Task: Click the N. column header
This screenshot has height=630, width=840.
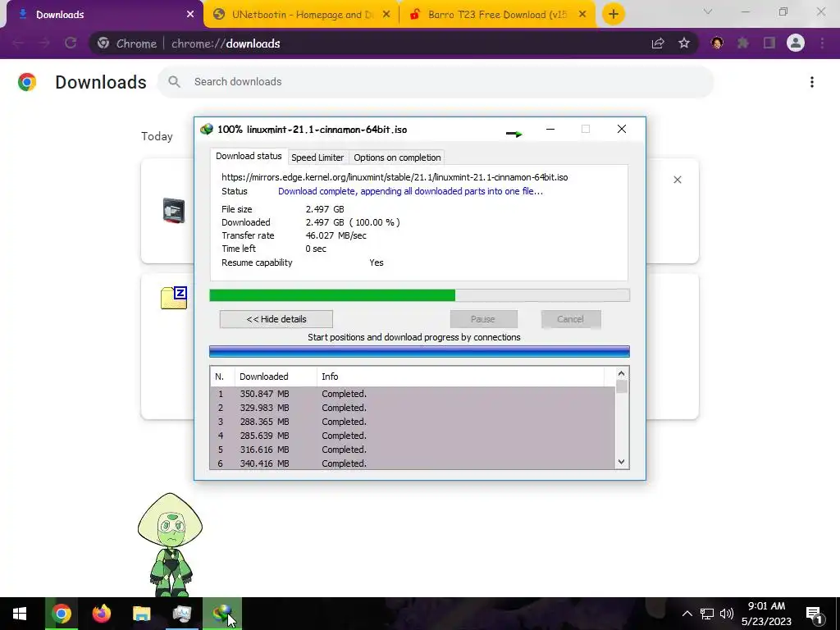Action: click(222, 377)
